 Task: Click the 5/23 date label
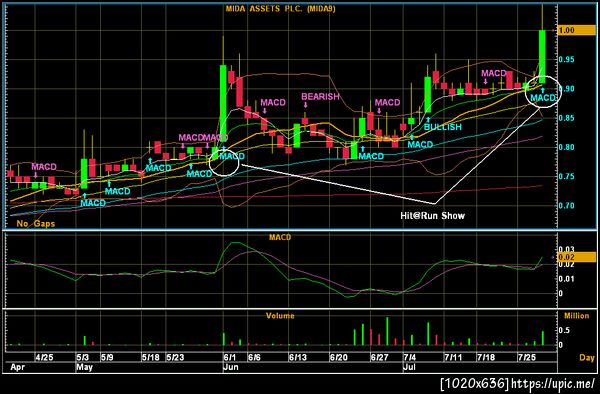pos(175,358)
